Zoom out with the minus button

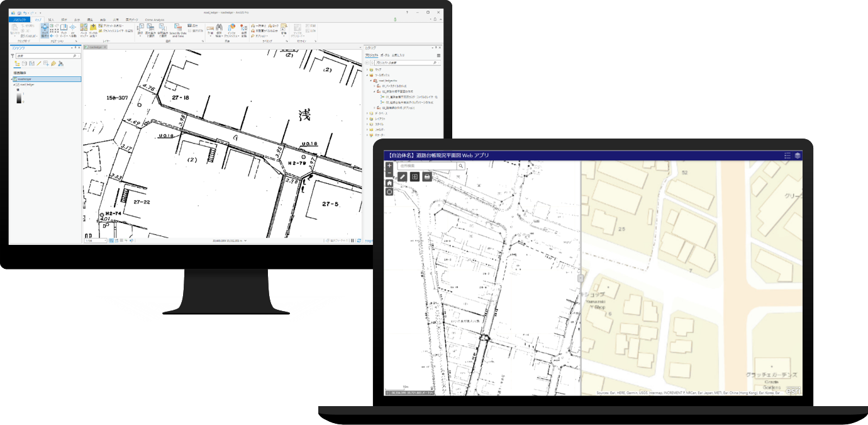pyautogui.click(x=391, y=173)
